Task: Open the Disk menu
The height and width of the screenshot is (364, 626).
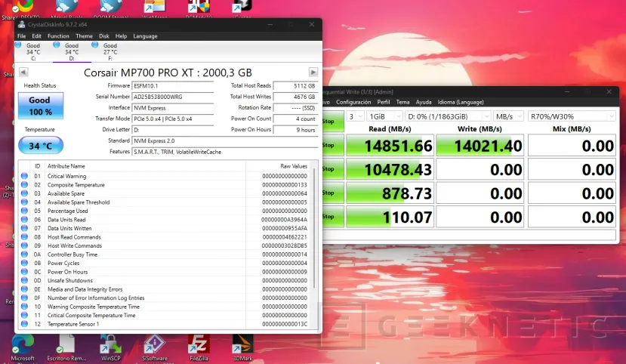Action: click(103, 36)
